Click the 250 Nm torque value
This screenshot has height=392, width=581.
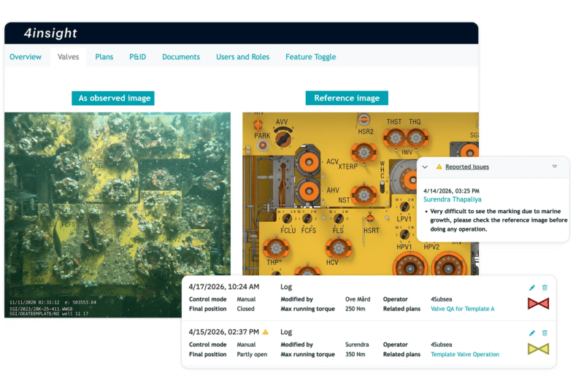tap(355, 309)
